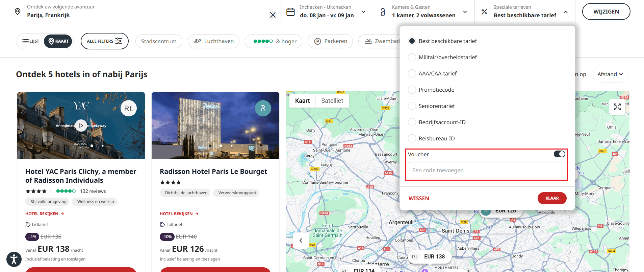Filter by Luchthaven
This screenshot has width=644, height=272.
tap(214, 41)
